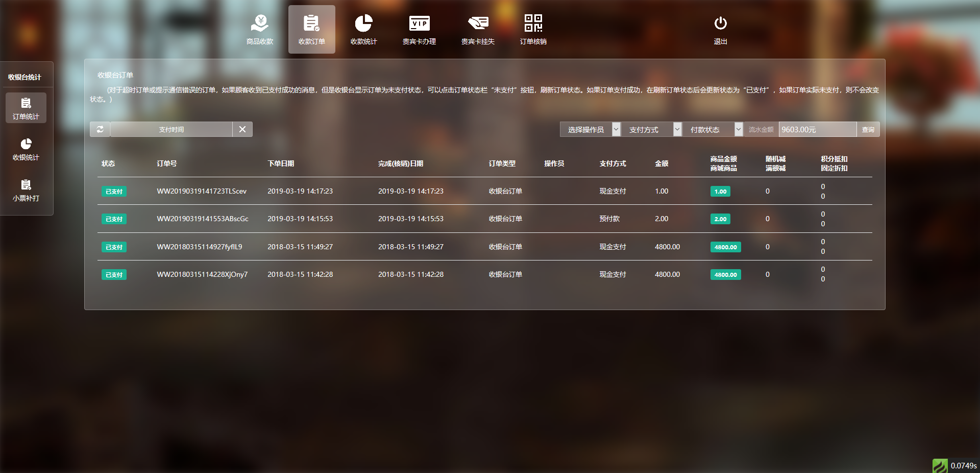Screen dimensions: 980x473
Task: Click 已支付 status badge of first order
Action: pos(114,192)
